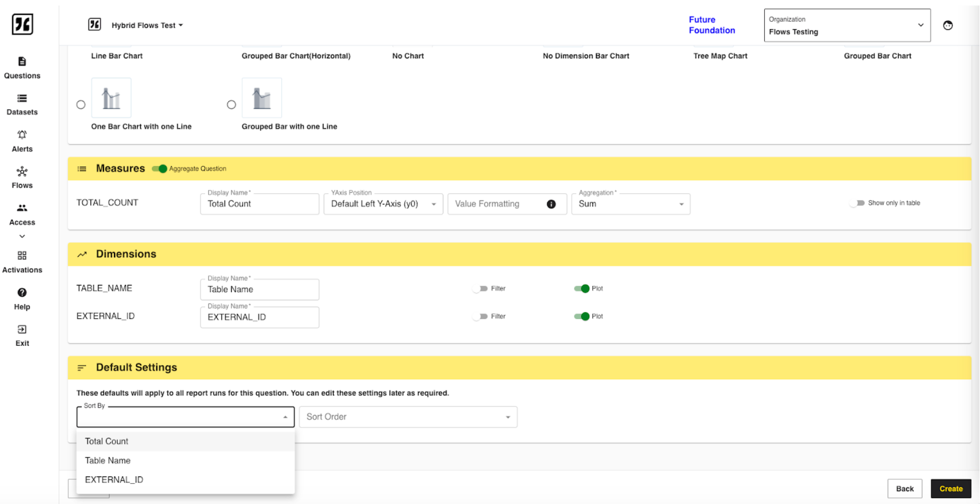Edit the Table Name display name field
980x504 pixels.
[260, 290]
